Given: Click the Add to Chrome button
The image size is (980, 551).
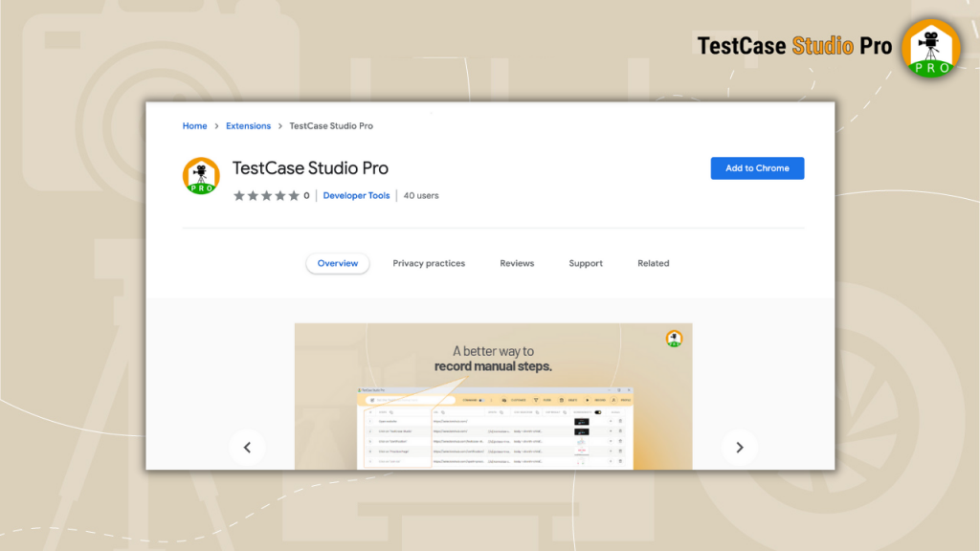Looking at the screenshot, I should 757,168.
